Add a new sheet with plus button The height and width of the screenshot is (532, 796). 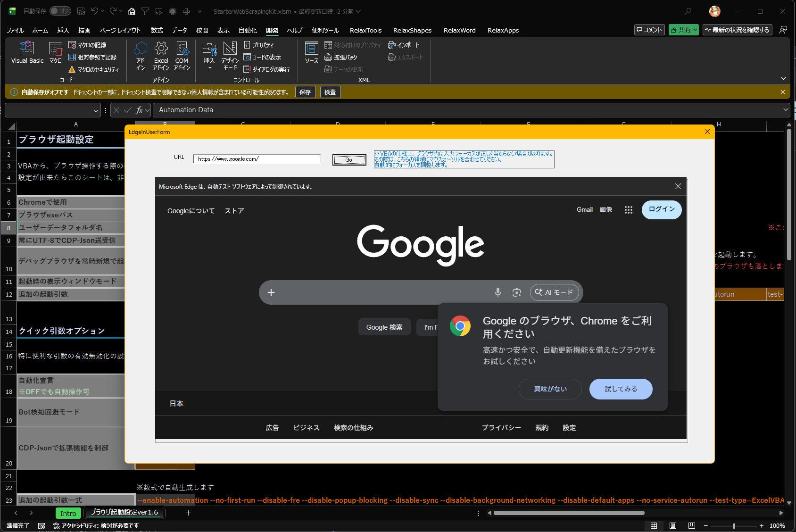tap(188, 513)
